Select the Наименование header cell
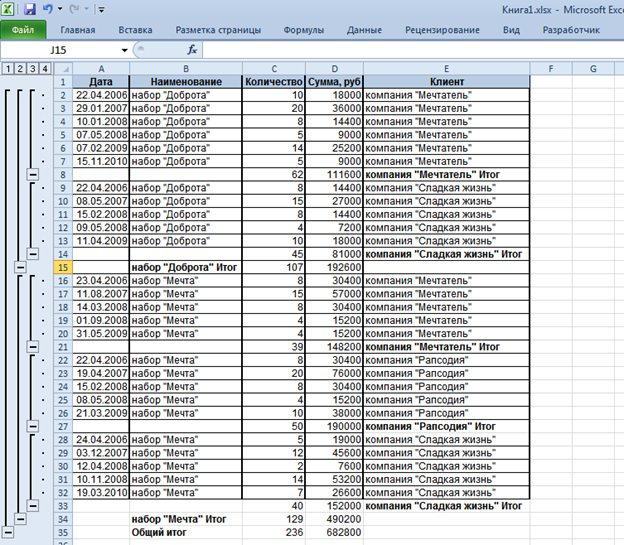The image size is (624, 545). pos(185,81)
